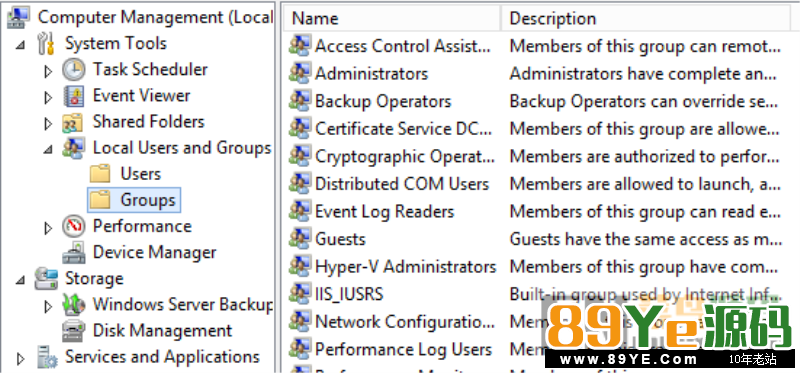Select the Groups folder label in the tree
The width and height of the screenshot is (800, 373).
[148, 200]
